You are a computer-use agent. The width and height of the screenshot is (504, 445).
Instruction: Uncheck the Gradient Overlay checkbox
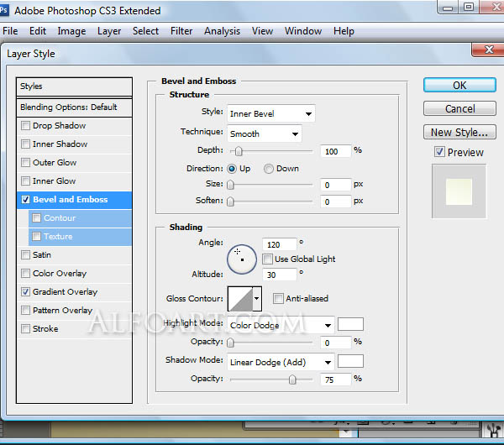pyautogui.click(x=25, y=291)
